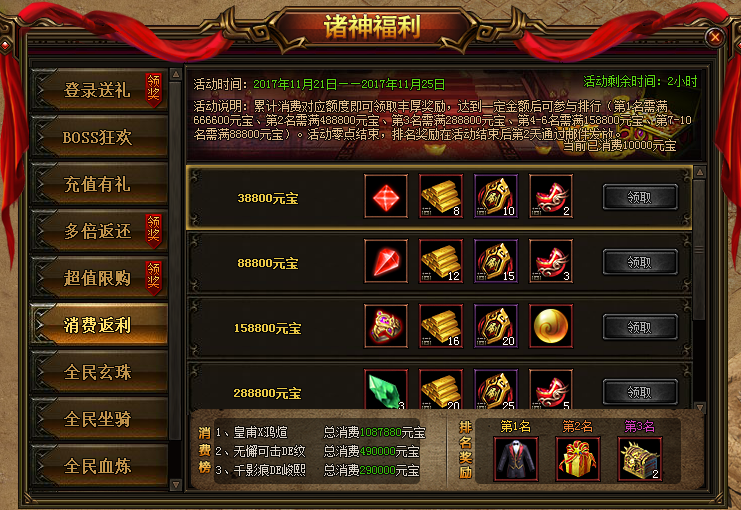Select the golden orb reward in 158800元宝 row
Screen dimensions: 741x510
coord(551,326)
